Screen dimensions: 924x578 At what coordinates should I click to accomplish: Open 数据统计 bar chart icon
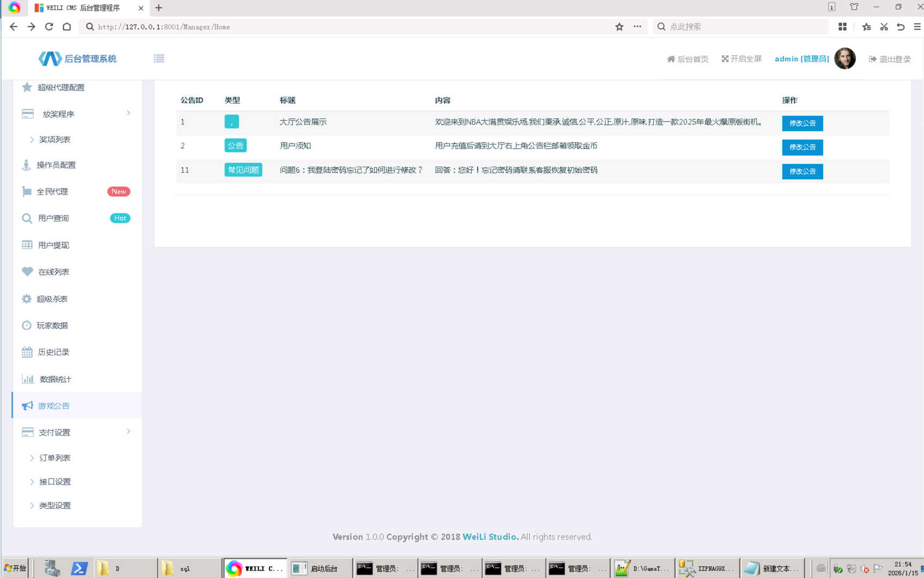point(27,379)
